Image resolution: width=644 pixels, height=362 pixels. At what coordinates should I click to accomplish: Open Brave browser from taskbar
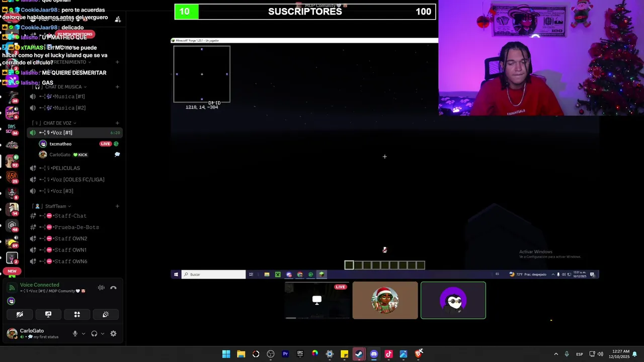click(418, 354)
